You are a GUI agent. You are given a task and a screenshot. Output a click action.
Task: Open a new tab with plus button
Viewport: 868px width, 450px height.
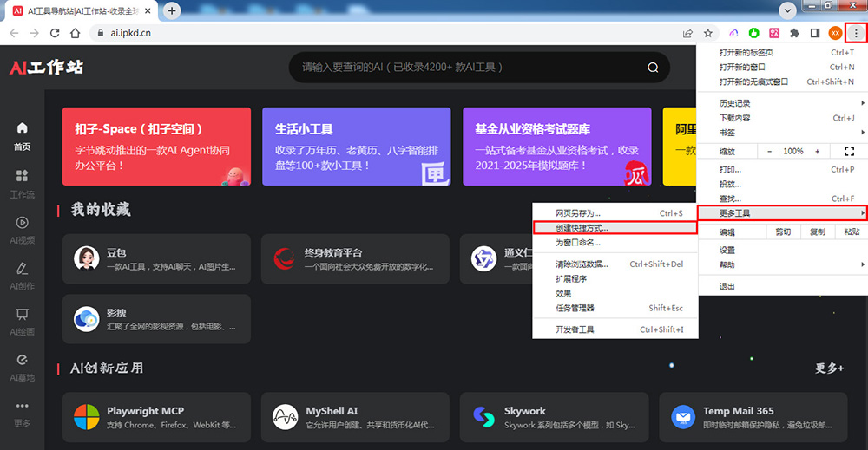click(x=172, y=10)
